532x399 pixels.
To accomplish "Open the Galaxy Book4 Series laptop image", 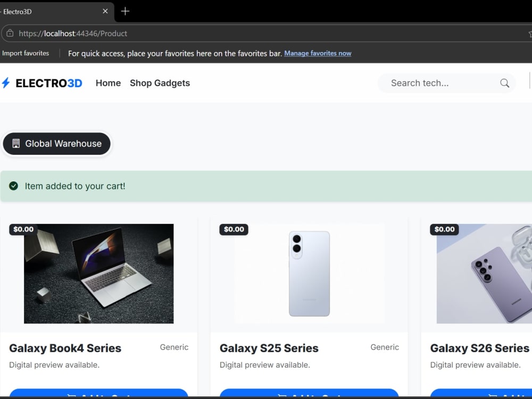I will tap(99, 273).
